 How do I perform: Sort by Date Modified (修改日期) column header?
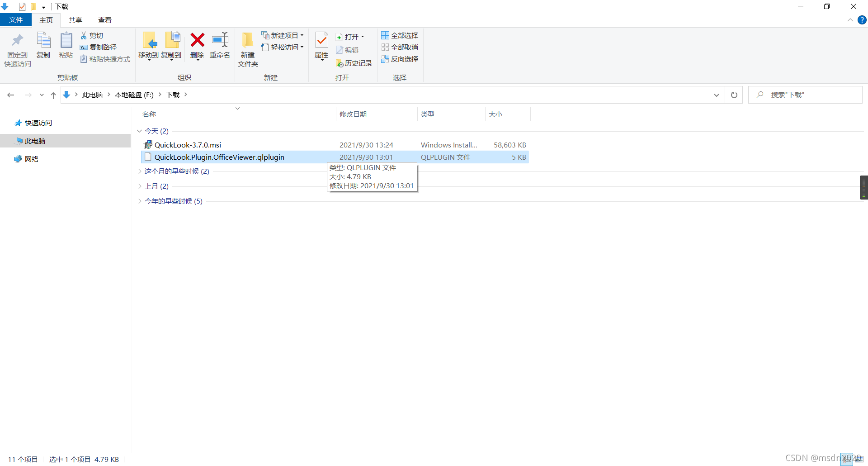(x=353, y=114)
